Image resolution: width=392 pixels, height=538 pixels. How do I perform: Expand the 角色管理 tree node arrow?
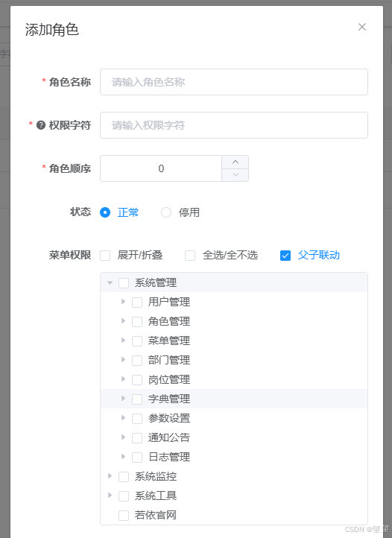click(x=123, y=321)
